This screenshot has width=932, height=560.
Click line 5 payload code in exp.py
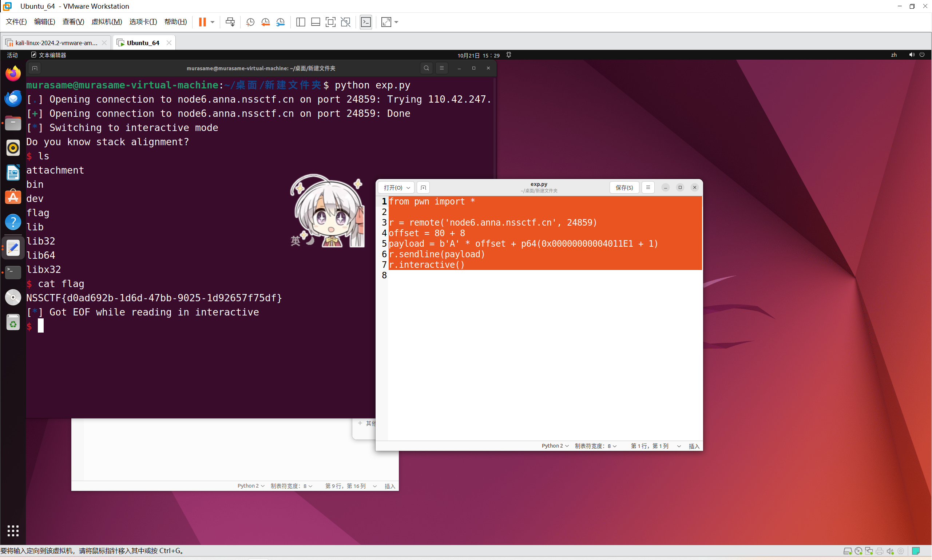coord(523,244)
